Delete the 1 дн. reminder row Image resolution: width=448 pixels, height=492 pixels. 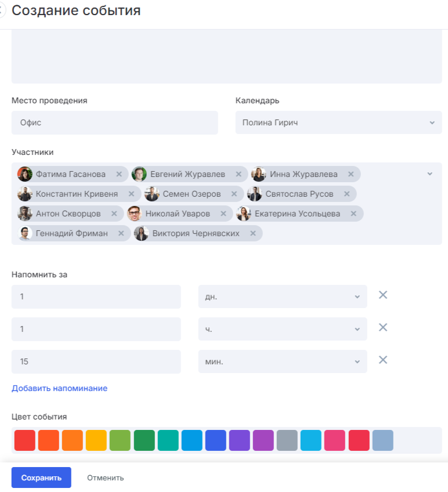pos(383,295)
